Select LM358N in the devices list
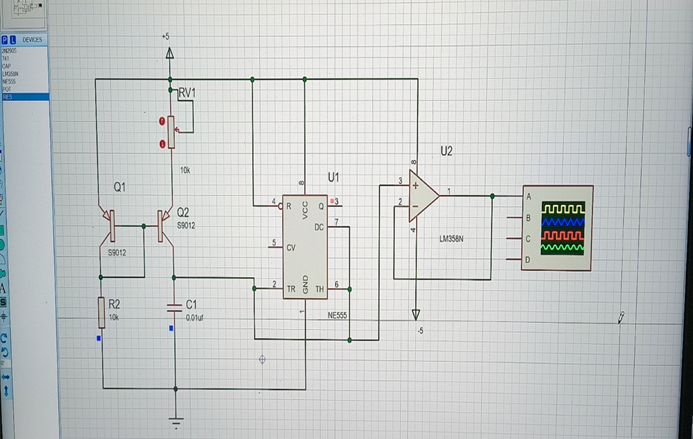Screen dimensions: 693x439 point(25,74)
